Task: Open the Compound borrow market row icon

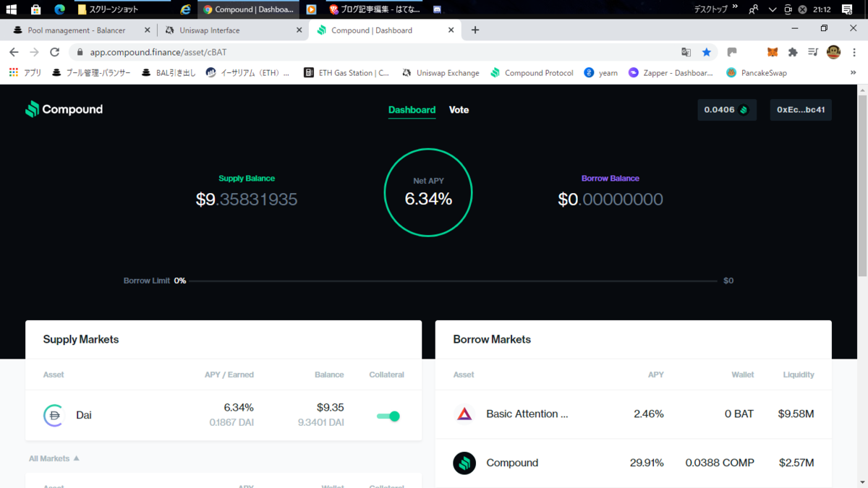Action: (x=464, y=463)
